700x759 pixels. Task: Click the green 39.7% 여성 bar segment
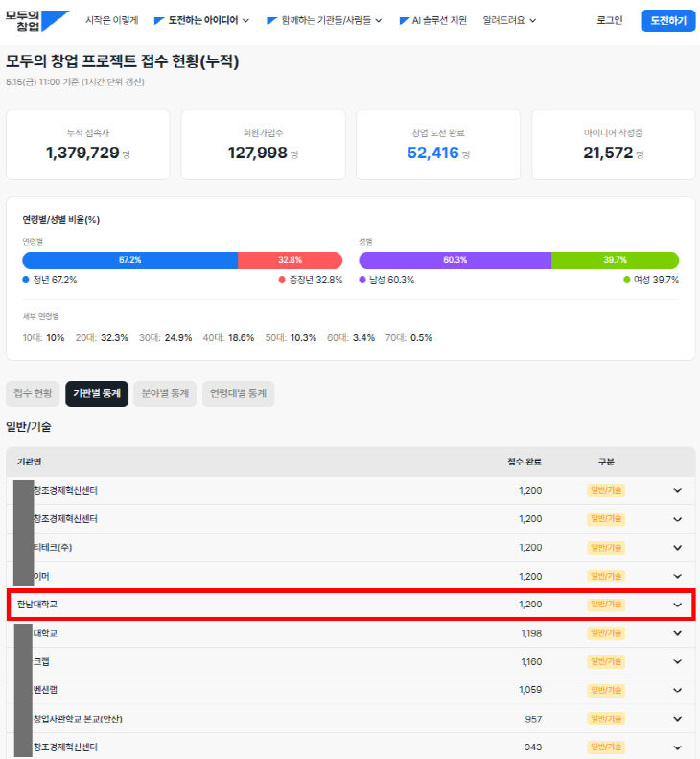615,260
